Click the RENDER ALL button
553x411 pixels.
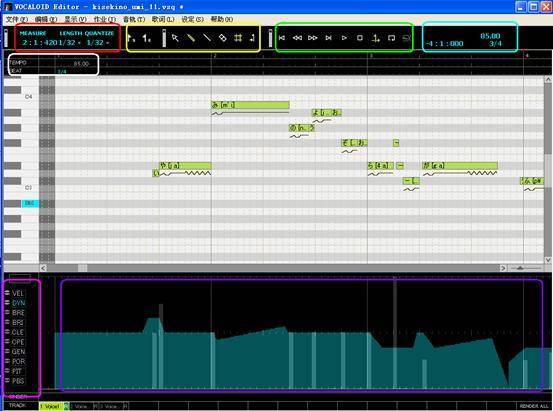(x=534, y=406)
